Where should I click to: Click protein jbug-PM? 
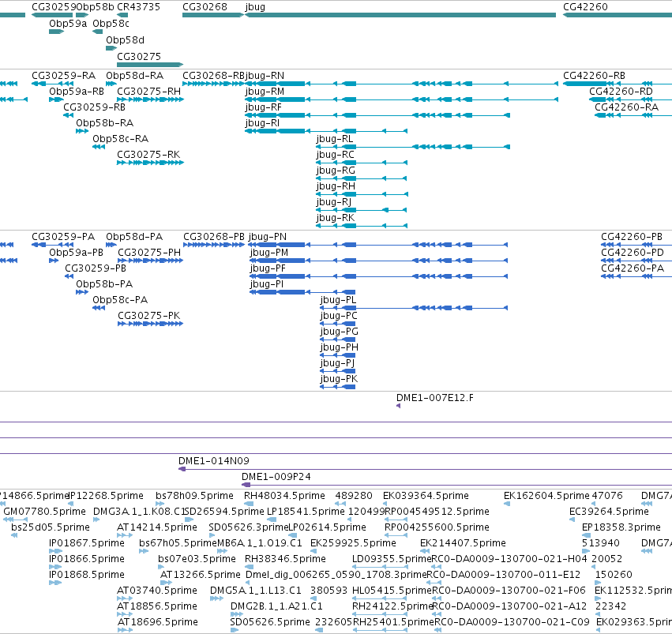pos(269,253)
